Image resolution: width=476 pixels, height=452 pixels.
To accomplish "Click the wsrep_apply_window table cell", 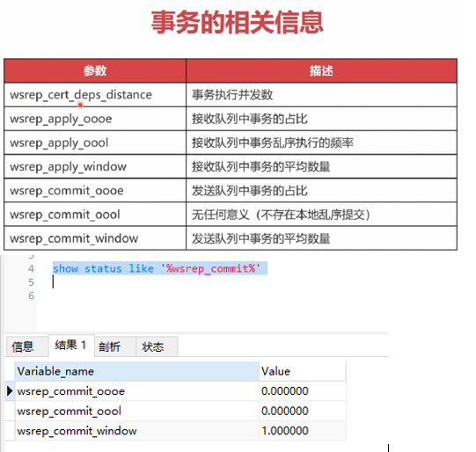I will (95, 166).
